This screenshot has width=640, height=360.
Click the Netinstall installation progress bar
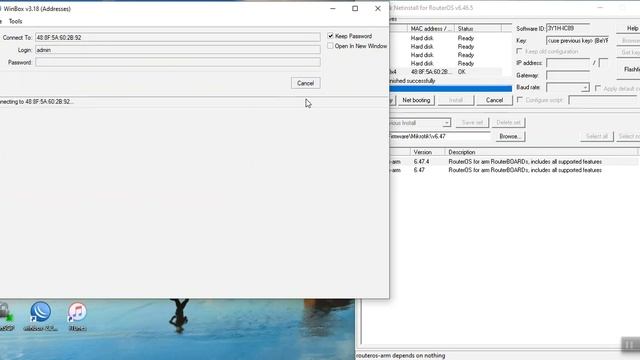[451, 89]
